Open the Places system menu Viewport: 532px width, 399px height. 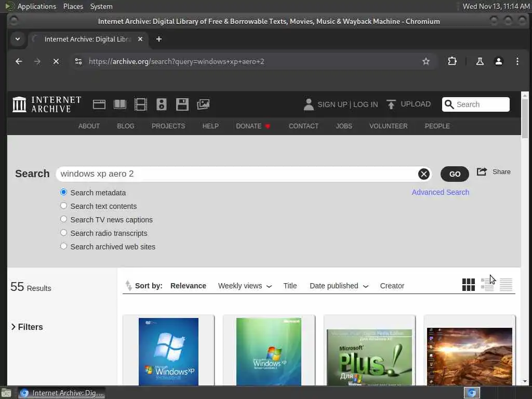[x=73, y=6]
